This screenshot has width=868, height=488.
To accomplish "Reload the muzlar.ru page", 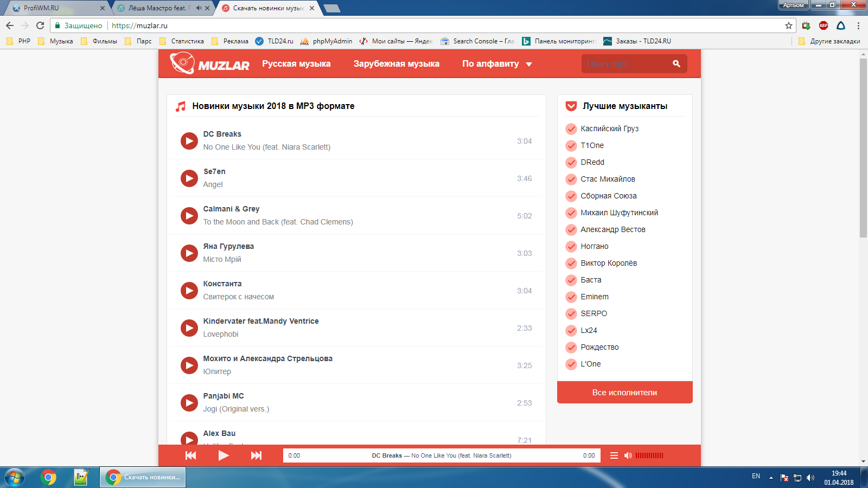I will [40, 25].
